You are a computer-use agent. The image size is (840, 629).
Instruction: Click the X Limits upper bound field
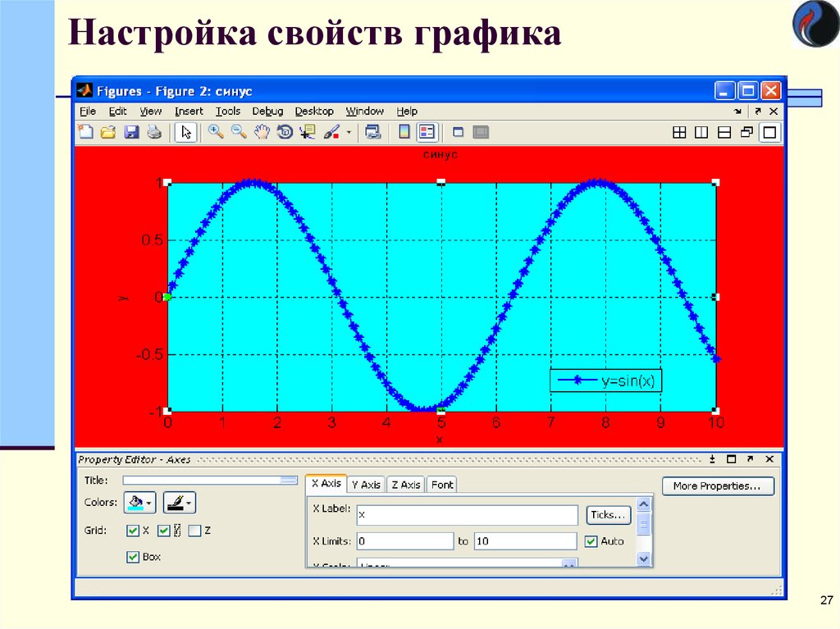pyautogui.click(x=526, y=541)
